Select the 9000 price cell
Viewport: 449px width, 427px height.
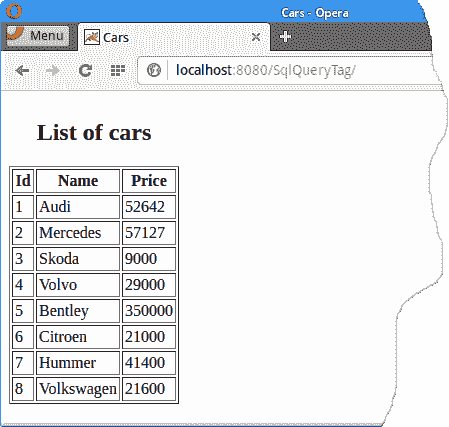click(x=149, y=259)
